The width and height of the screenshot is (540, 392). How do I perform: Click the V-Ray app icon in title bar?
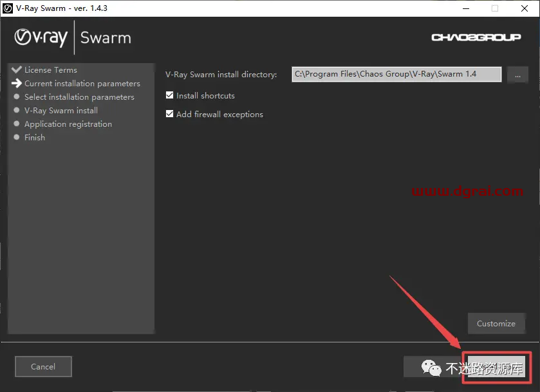[8, 8]
